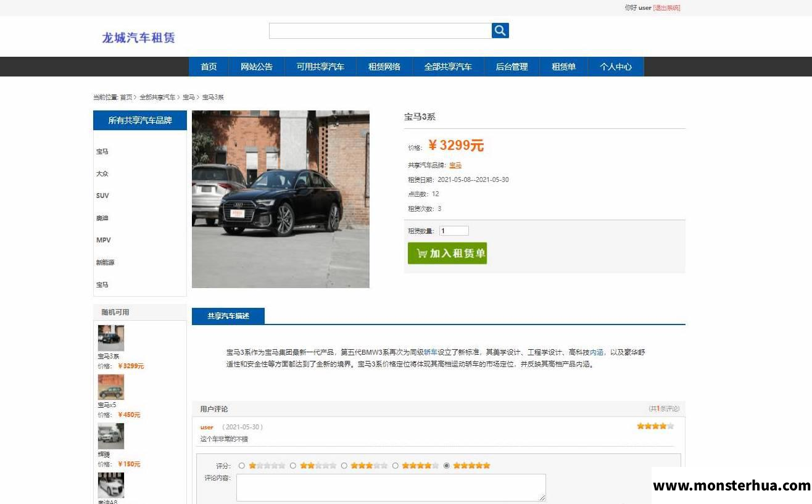Click the 所有共享汽车品牌 sidebar header
The image size is (812, 504).
coord(140,120)
